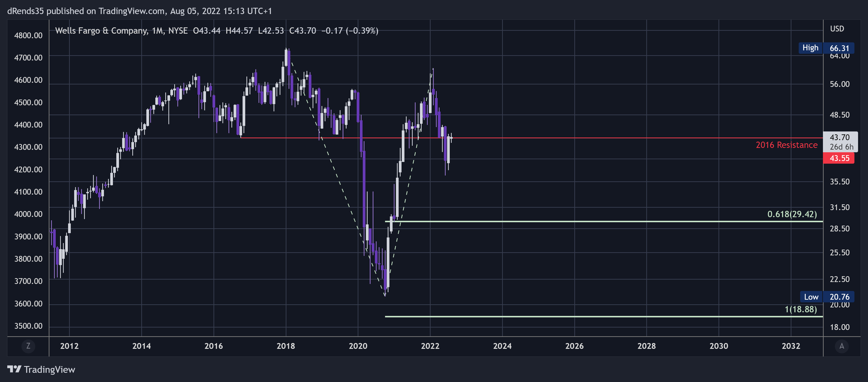Select the 1(18.88) Fibonacci label
The width and height of the screenshot is (868, 382).
pos(801,309)
